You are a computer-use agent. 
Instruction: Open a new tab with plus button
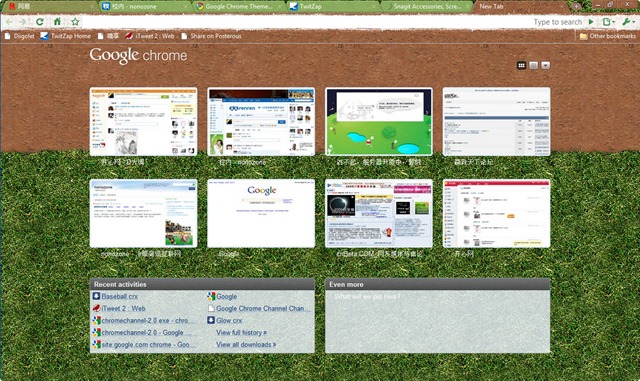[576, 7]
